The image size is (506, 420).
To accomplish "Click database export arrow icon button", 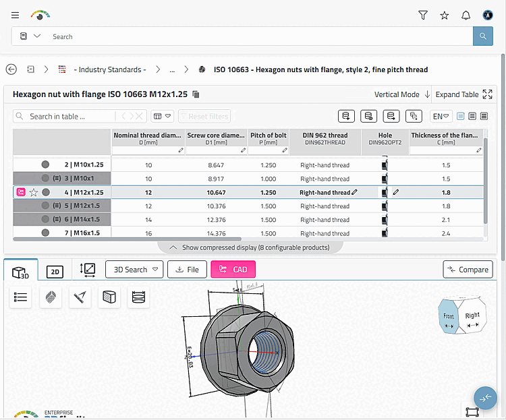I will pyautogui.click(x=391, y=116).
